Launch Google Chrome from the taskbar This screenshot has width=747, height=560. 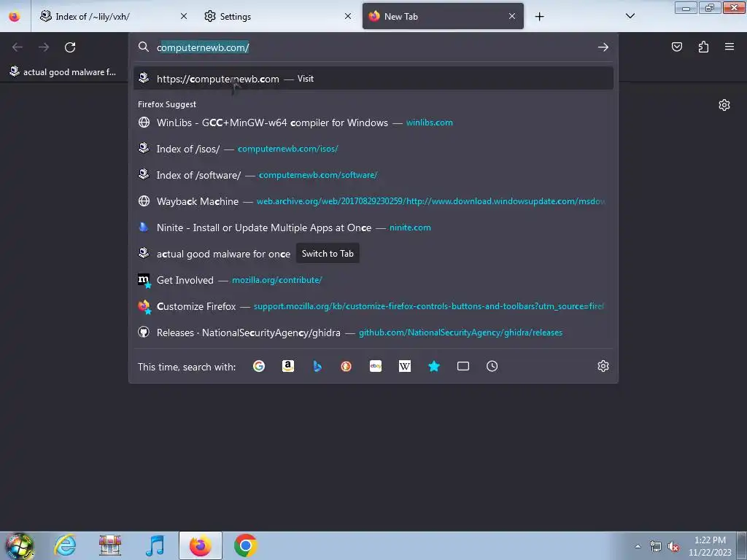tap(245, 545)
